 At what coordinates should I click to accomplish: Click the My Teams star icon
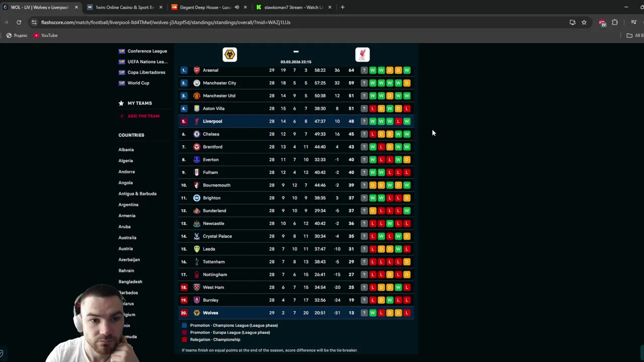tap(121, 103)
